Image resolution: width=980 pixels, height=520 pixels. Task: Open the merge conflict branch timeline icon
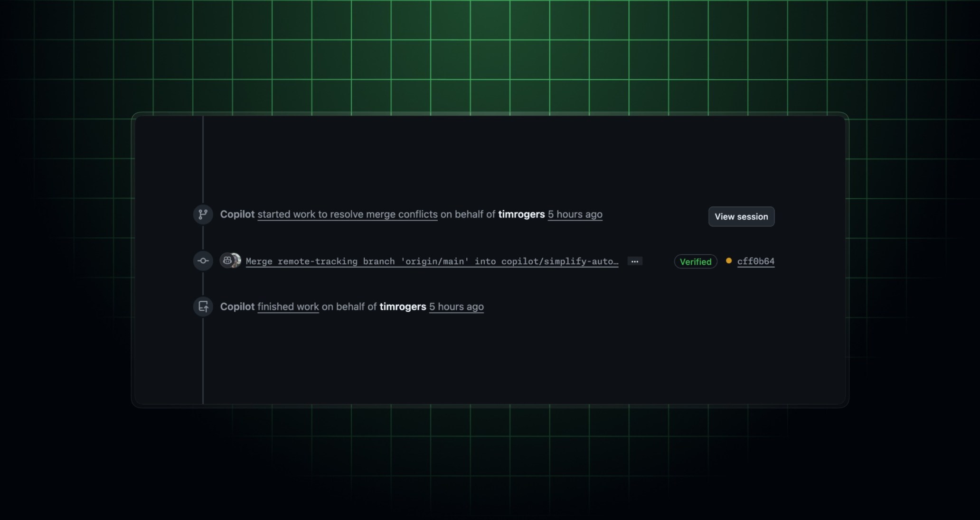(x=203, y=214)
